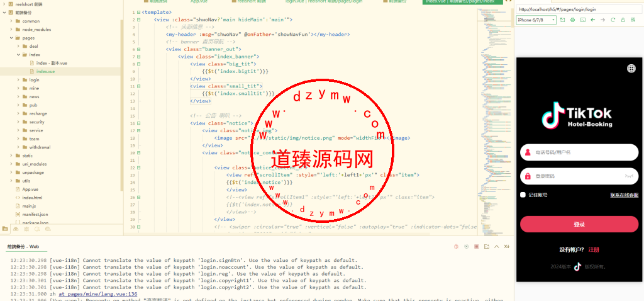The height and width of the screenshot is (301, 644).
Task: Toggle password visibility eye icon
Action: pos(629,176)
